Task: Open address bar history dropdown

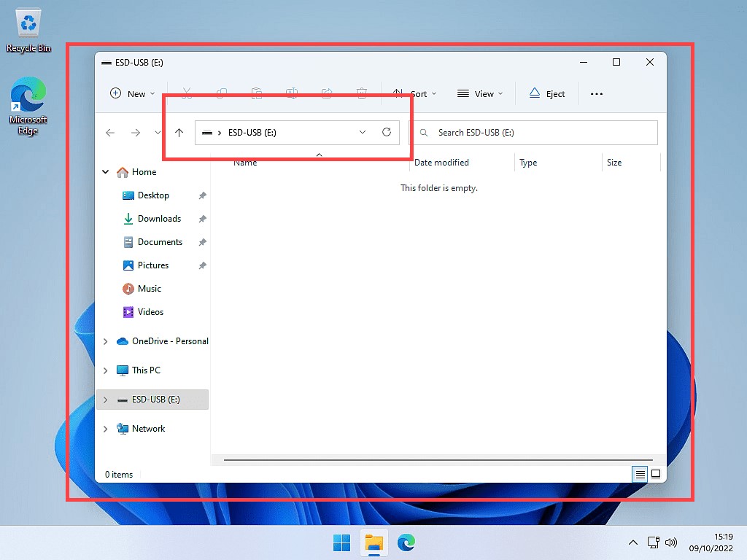Action: [363, 133]
